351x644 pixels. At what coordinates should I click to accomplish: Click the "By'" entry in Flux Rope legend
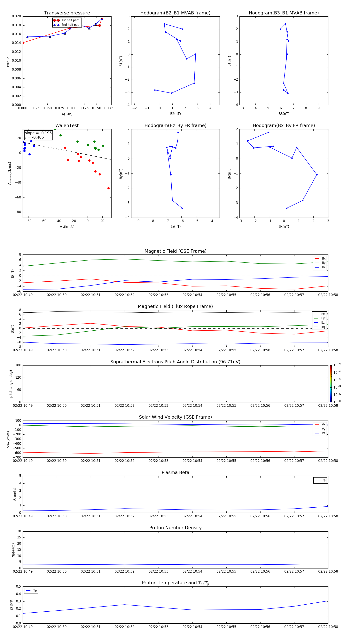[320, 318]
